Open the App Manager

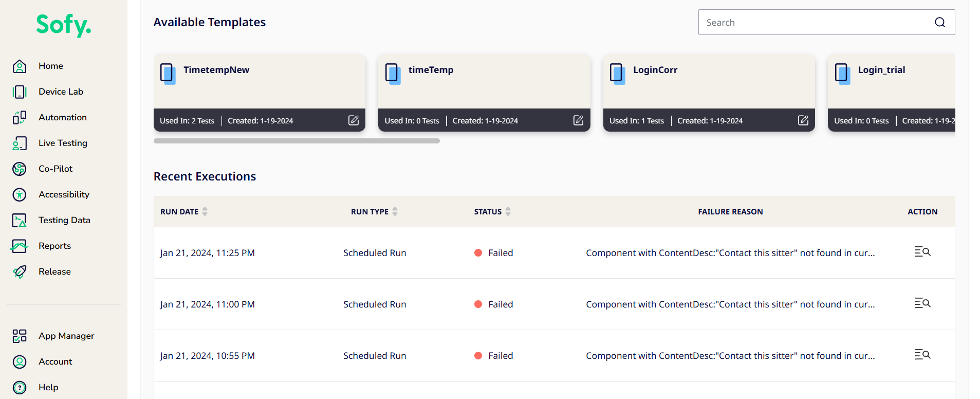click(x=66, y=336)
